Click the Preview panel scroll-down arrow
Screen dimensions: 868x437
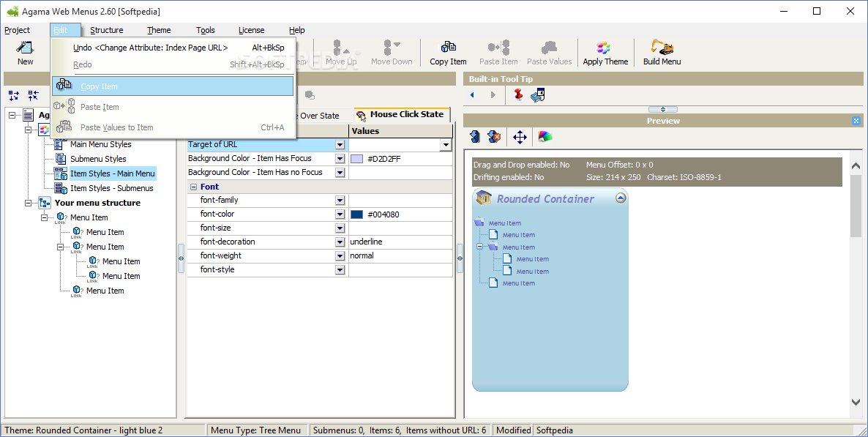856,403
